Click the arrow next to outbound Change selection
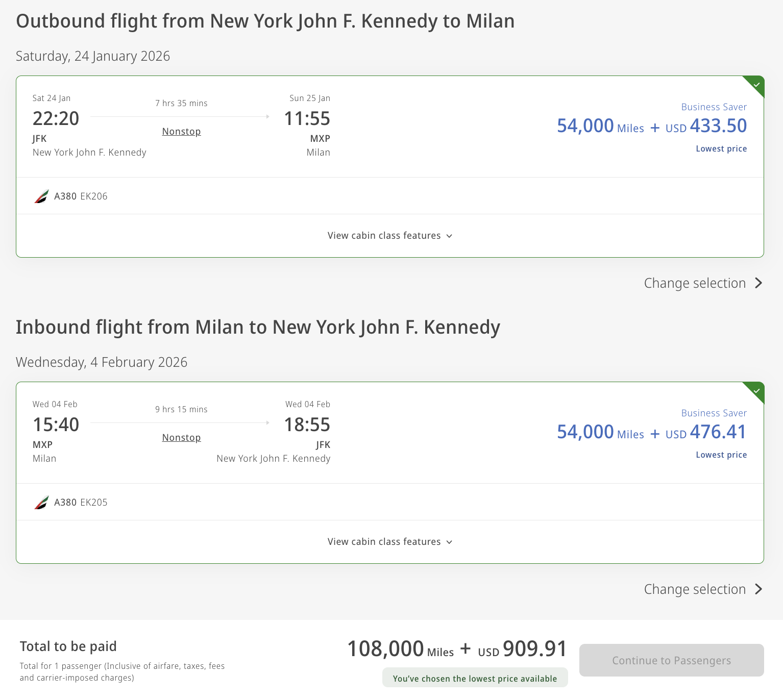Viewport: 783px width, 700px height. [758, 283]
